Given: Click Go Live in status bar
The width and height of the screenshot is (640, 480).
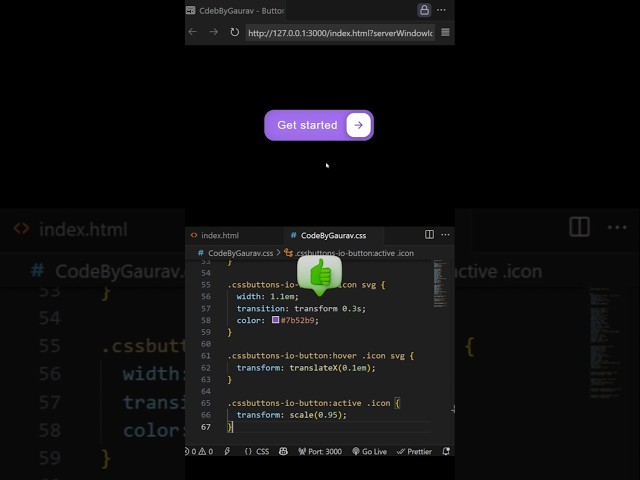Looking at the screenshot, I should [369, 451].
